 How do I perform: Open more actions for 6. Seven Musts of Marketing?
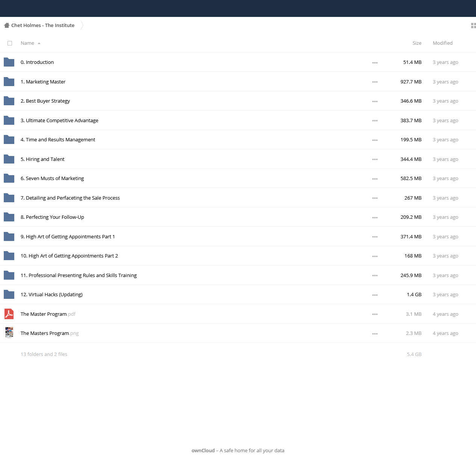point(375,179)
